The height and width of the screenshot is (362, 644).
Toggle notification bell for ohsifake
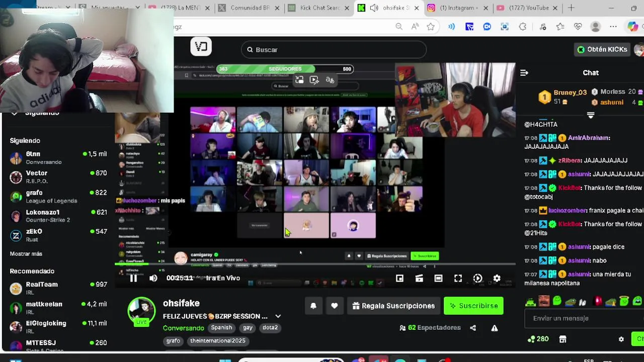[313, 306]
